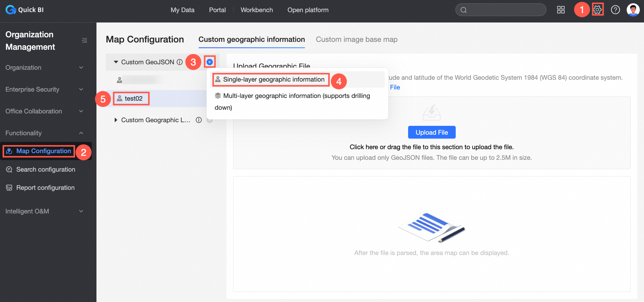Select Multi-layer geographic information option
The image size is (644, 302).
point(297,102)
